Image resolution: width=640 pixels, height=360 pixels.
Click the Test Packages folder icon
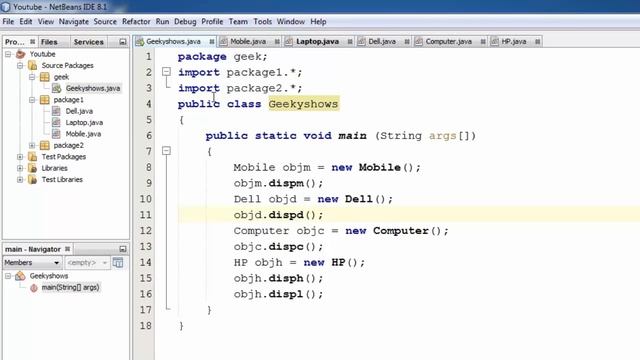click(x=33, y=157)
